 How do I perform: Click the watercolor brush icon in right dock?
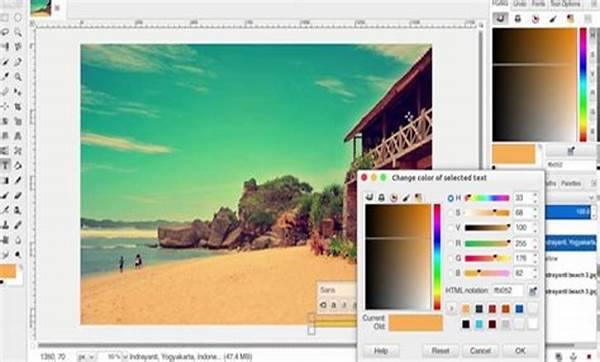pyautogui.click(x=553, y=18)
